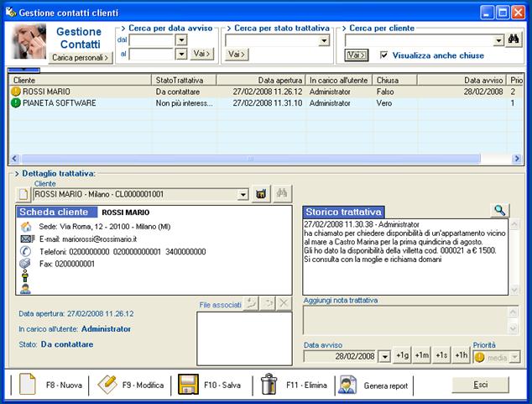Click the greyed binoculars icon in Dettaglio trattativa
Viewport: 532px width, 404px height.
282,194
